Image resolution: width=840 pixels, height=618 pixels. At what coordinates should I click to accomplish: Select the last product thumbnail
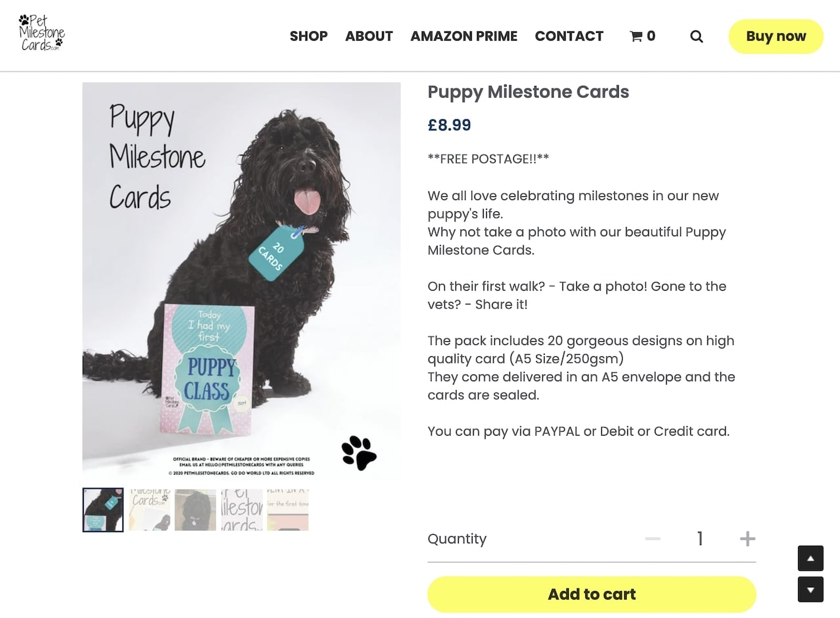(289, 510)
